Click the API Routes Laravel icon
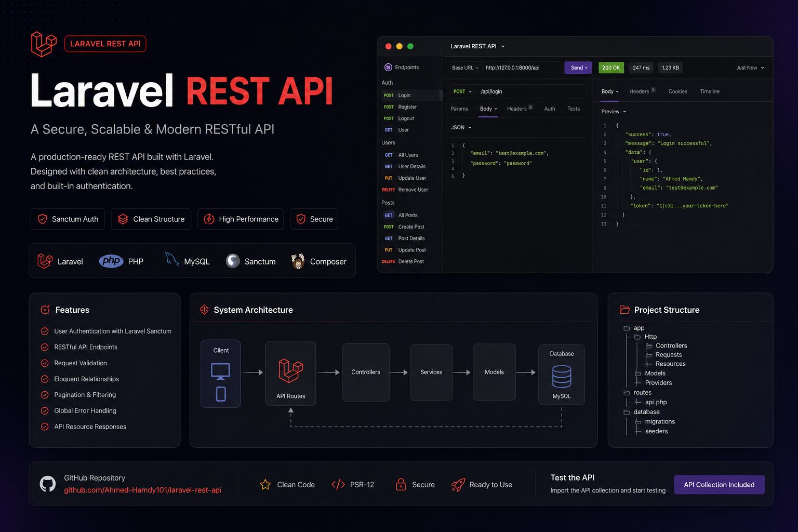This screenshot has width=798, height=532. [291, 371]
